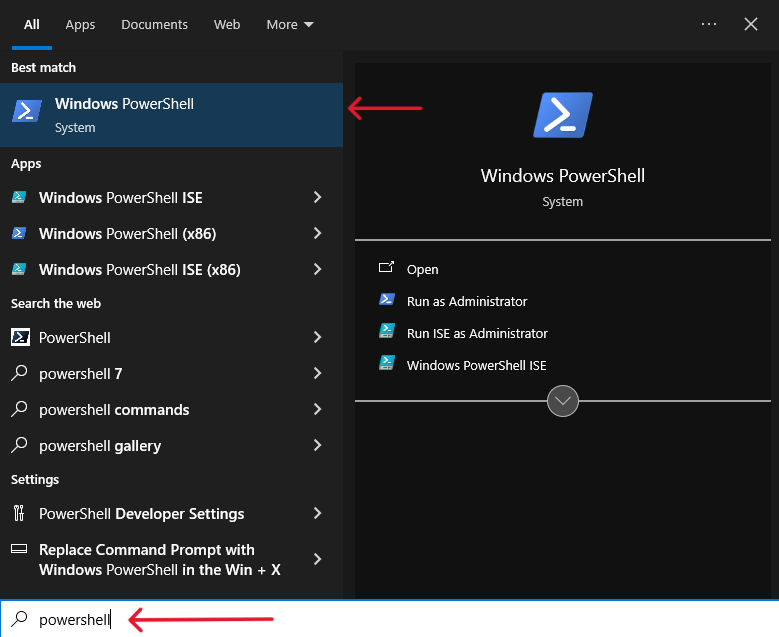Launch Windows PowerShell ISE from preview actions
This screenshot has height=637, width=779.
point(476,365)
